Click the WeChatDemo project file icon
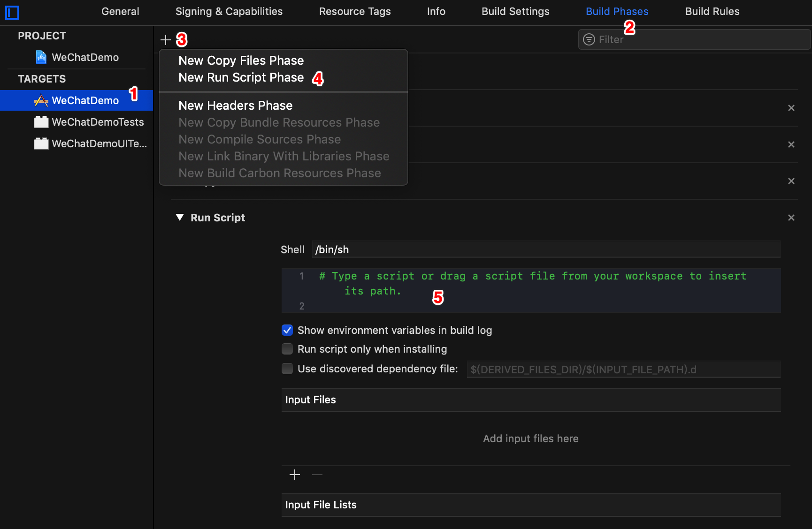 point(41,57)
